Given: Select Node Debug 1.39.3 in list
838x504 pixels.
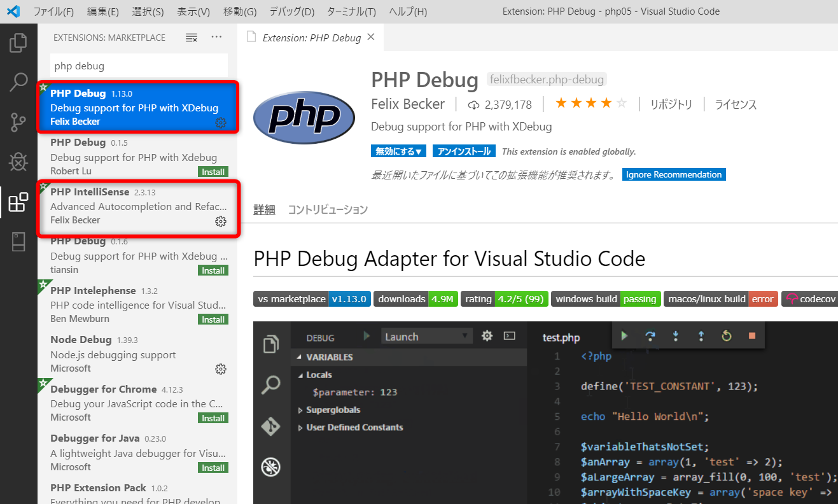Looking at the screenshot, I should point(137,354).
